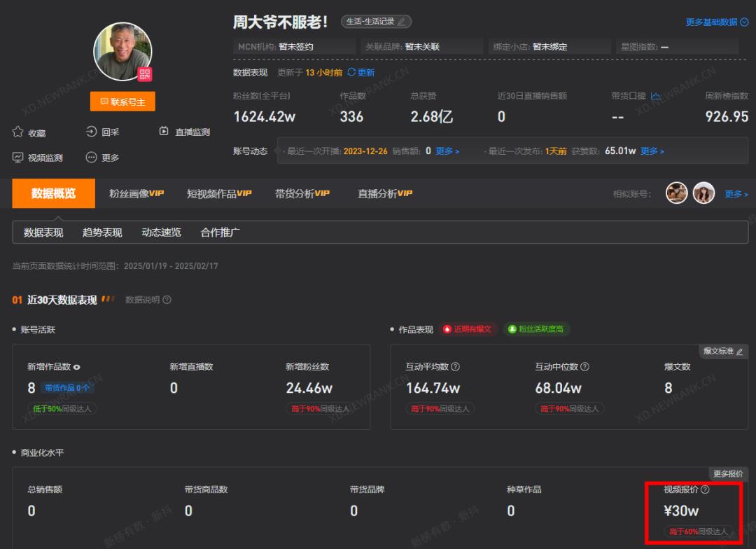Click the 爆文标准 edit button
The width and height of the screenshot is (756, 549).
click(x=723, y=351)
